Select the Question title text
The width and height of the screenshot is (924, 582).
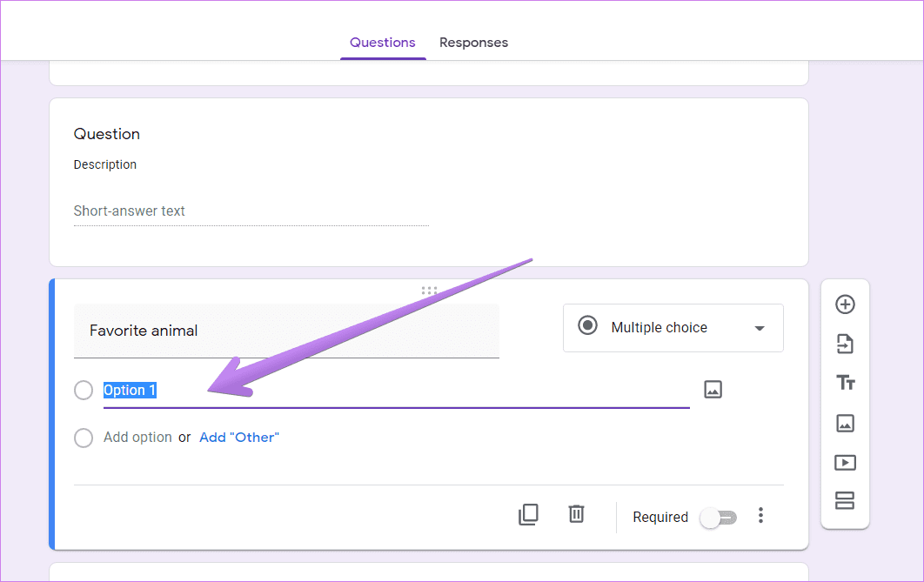point(107,134)
